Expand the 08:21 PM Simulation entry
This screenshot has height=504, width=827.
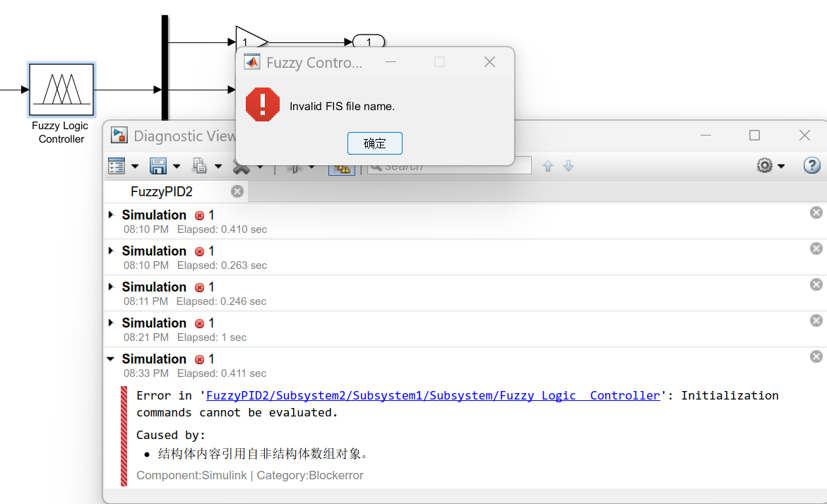pos(111,323)
